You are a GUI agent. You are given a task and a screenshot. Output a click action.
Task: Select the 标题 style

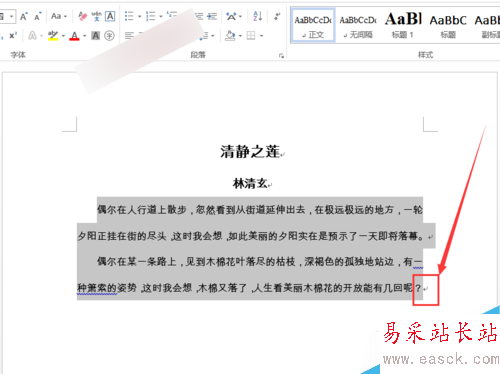point(448,25)
